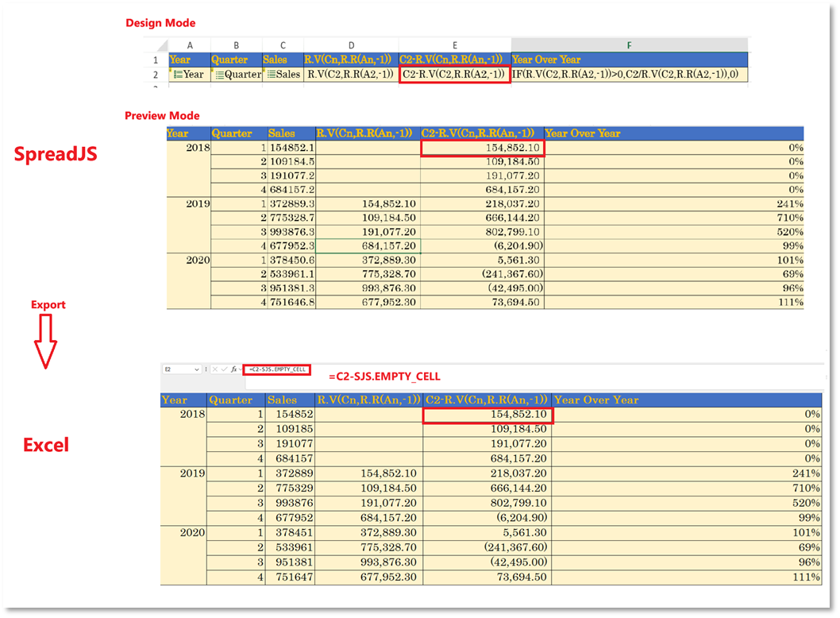Select column C header in Design Mode
The height and width of the screenshot is (618, 840).
coord(283,45)
